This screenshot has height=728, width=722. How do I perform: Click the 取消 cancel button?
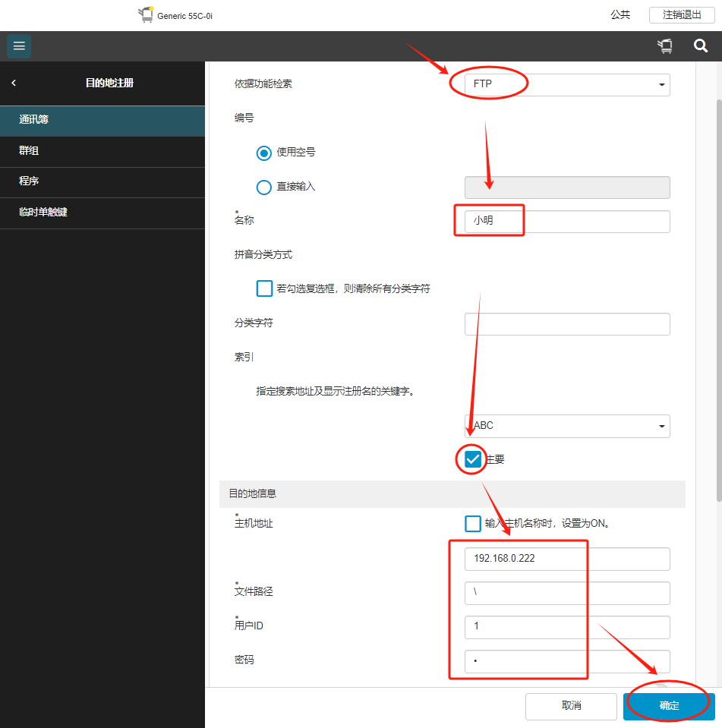[x=571, y=705]
